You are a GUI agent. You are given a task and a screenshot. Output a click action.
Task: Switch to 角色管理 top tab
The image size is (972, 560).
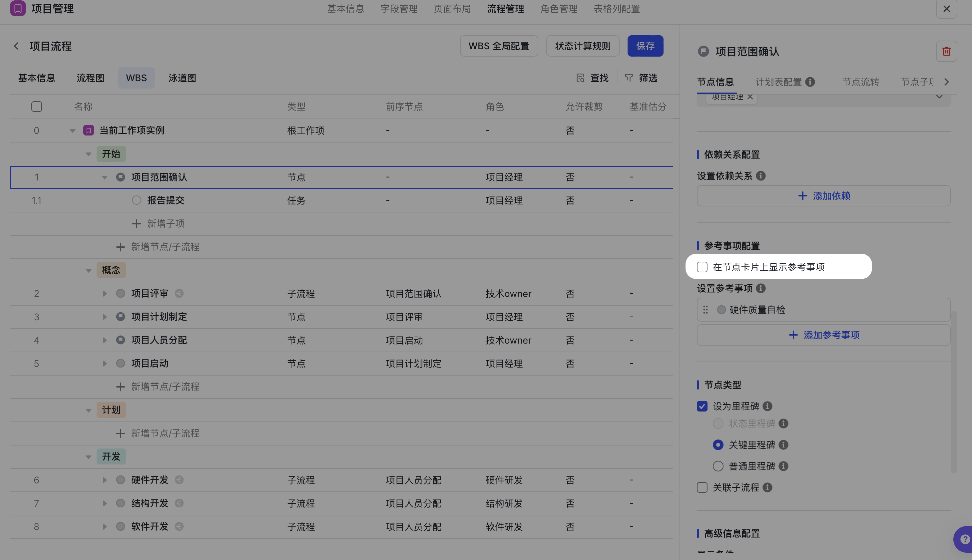(559, 8)
